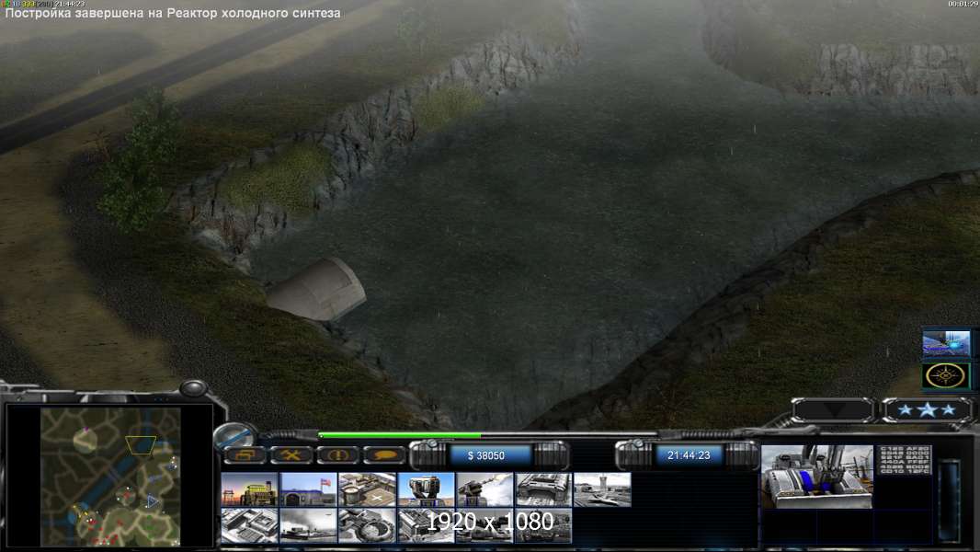Open generals powers via three stars button
980x552 pixels.
coord(927,410)
